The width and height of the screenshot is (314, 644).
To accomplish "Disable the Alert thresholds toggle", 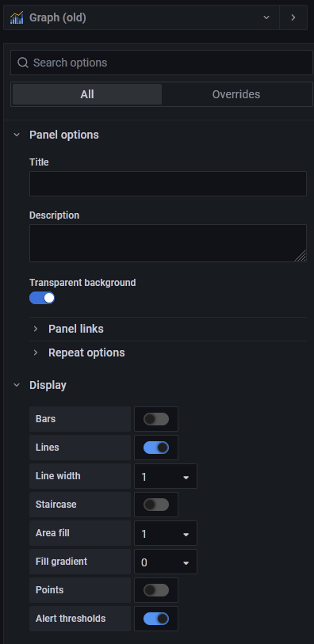I will (x=156, y=619).
